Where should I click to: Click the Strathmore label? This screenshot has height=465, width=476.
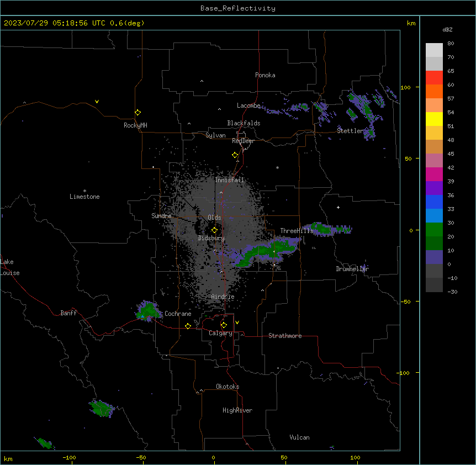(x=285, y=336)
